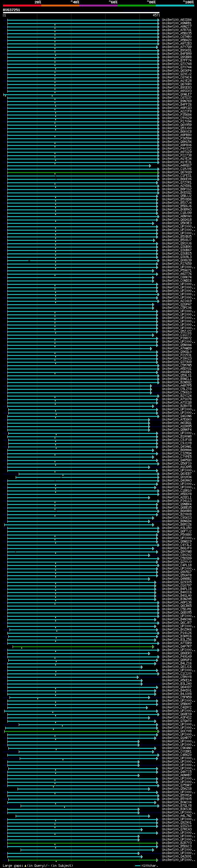Open hit UniRef100_A7R7U1
197x868 pixels.
176,30
